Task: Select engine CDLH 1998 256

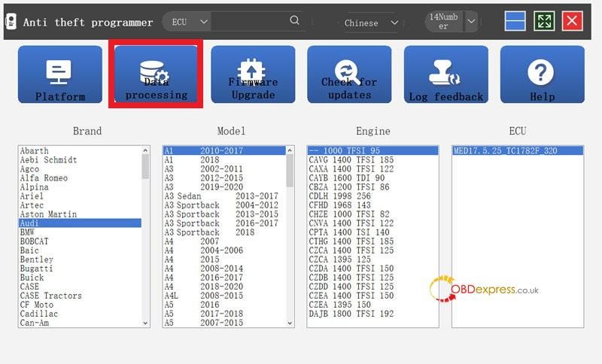Action: 372,196
